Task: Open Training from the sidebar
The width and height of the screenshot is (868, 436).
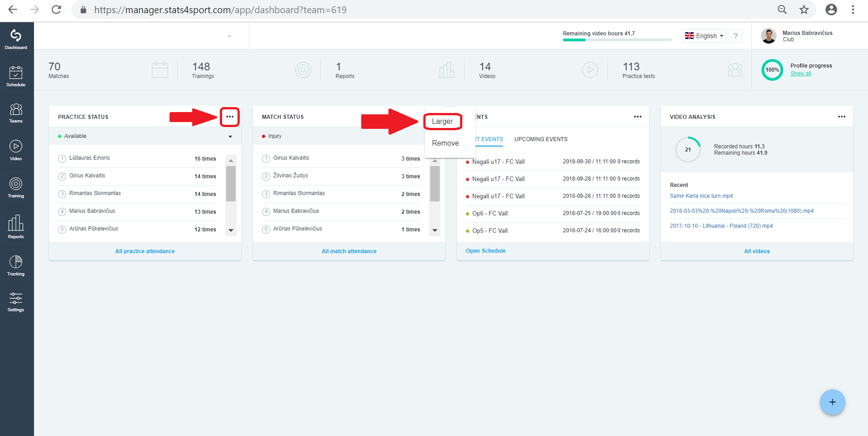Action: pyautogui.click(x=16, y=188)
